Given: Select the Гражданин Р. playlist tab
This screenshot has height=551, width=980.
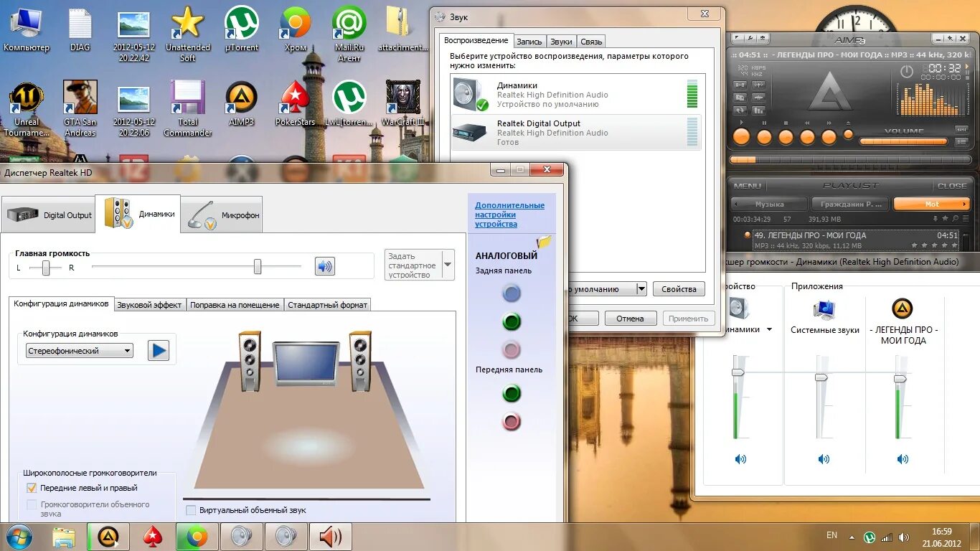Looking at the screenshot, I should tap(850, 204).
